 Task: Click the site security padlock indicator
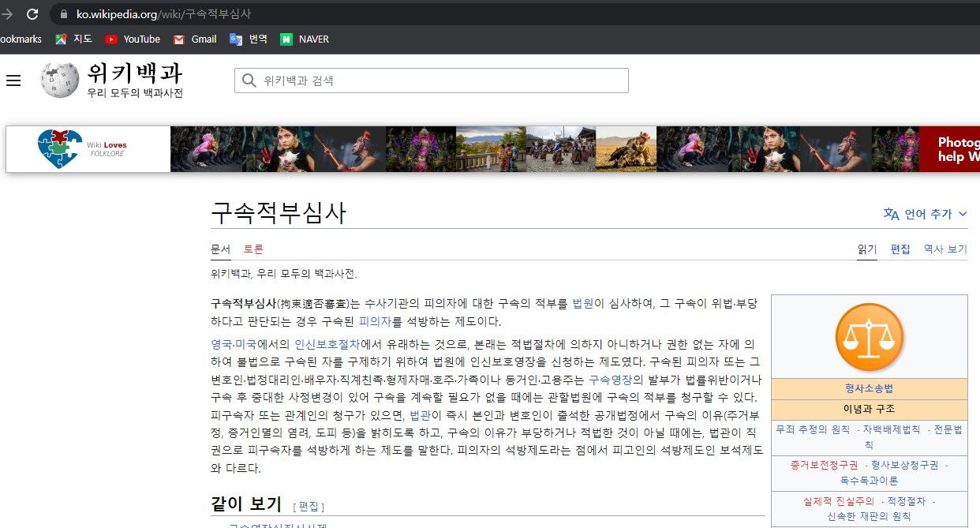pos(62,13)
